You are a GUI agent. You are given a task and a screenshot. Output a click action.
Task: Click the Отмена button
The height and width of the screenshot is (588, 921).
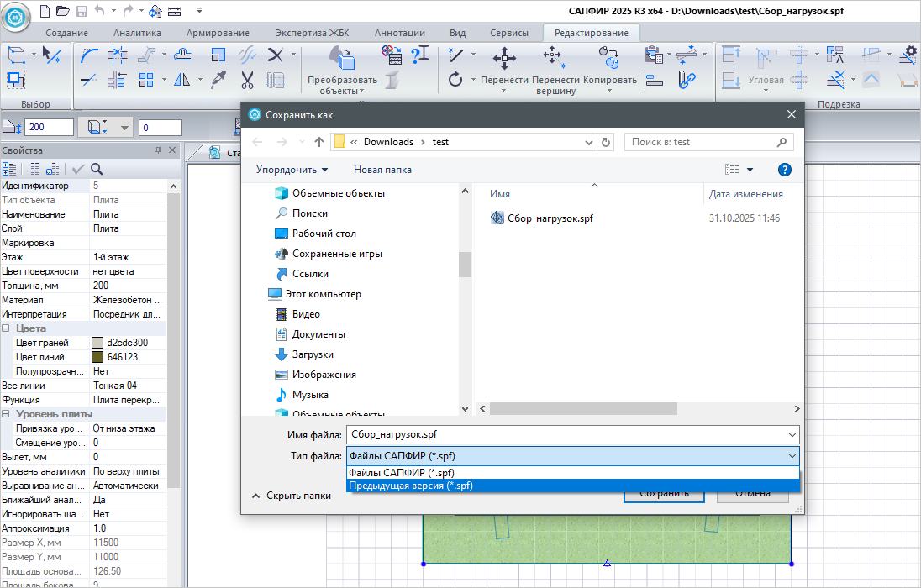tap(752, 495)
